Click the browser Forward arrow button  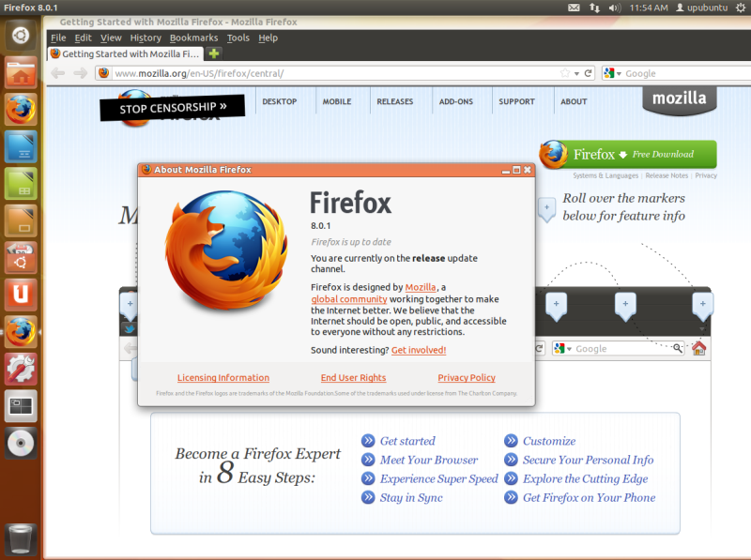click(81, 73)
